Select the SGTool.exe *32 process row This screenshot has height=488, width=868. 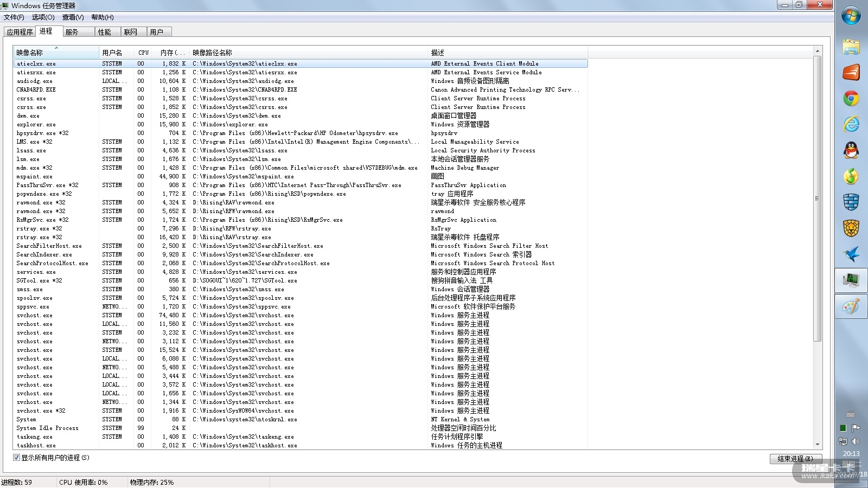pos(301,280)
